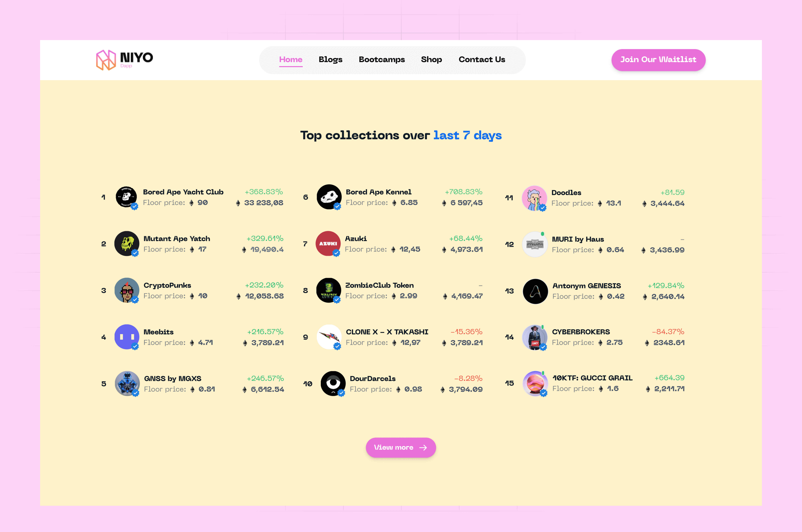Open the Doodles collection name

(x=566, y=193)
